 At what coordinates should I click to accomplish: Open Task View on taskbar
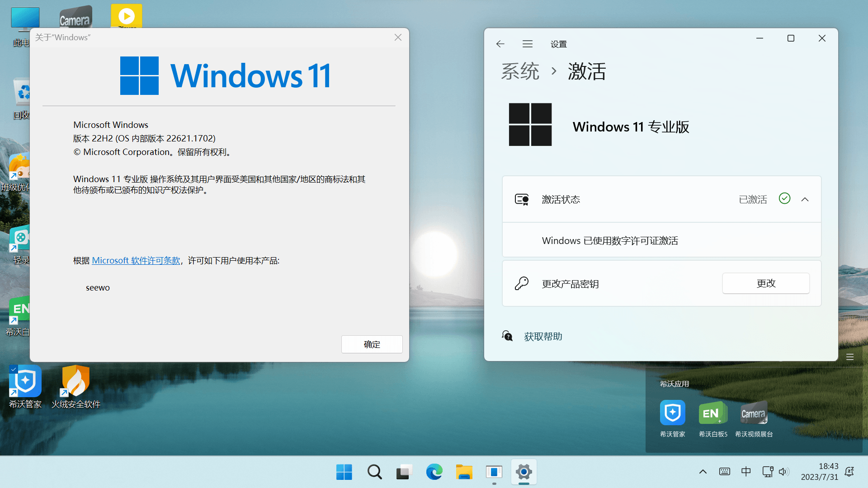(404, 472)
